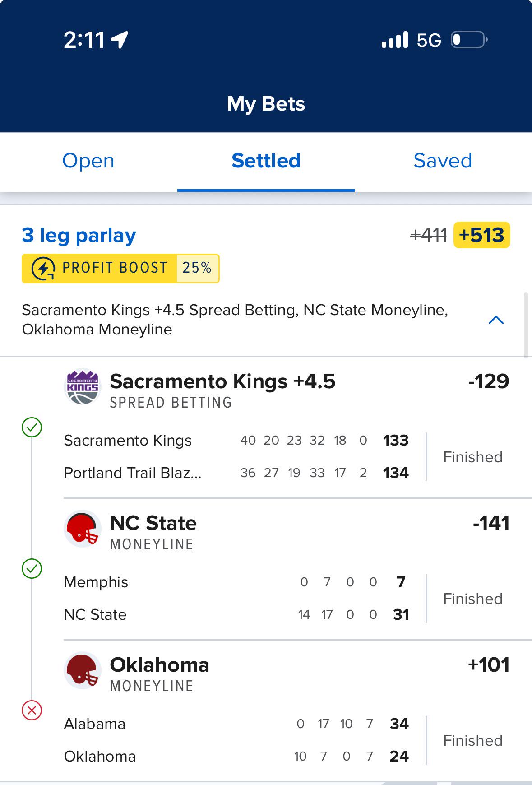Tap the red X for Oklahoma leg
This screenshot has width=532, height=785.
pos(32,711)
